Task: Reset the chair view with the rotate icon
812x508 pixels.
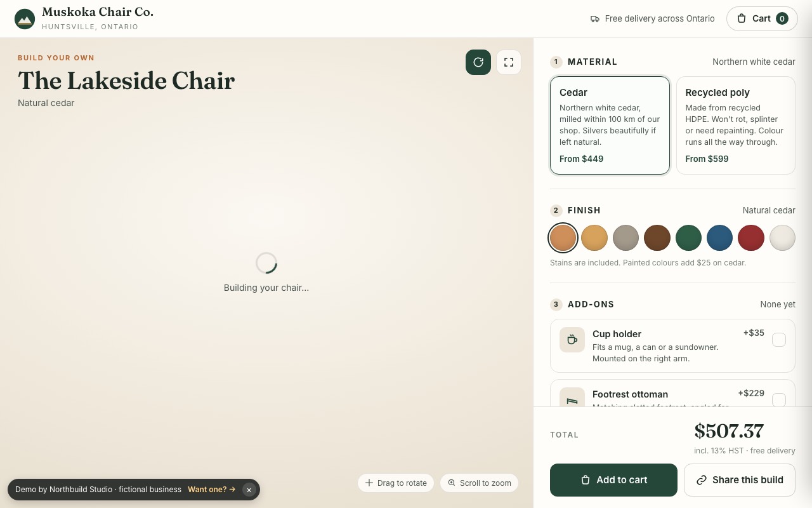Action: click(478, 62)
